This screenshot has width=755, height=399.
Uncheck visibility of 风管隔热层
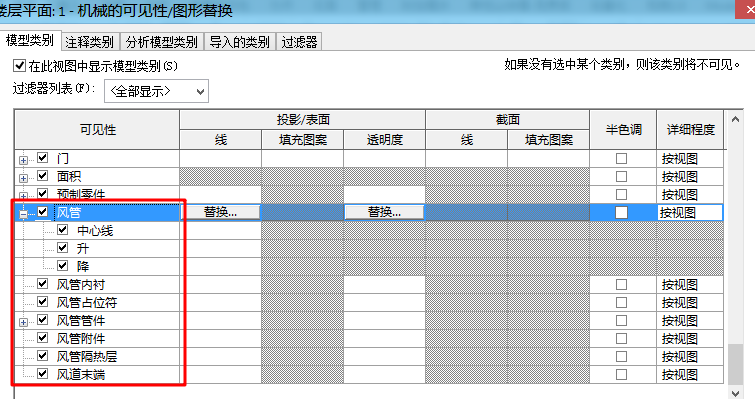coord(42,356)
